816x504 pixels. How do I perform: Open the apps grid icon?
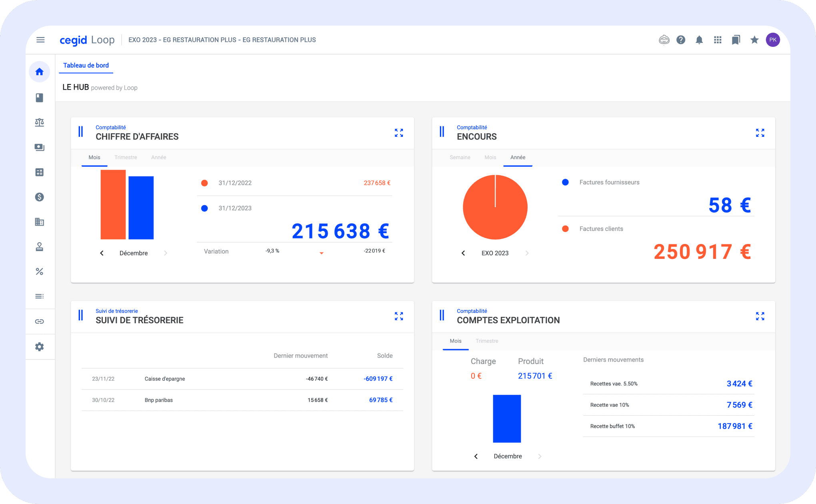coord(718,40)
